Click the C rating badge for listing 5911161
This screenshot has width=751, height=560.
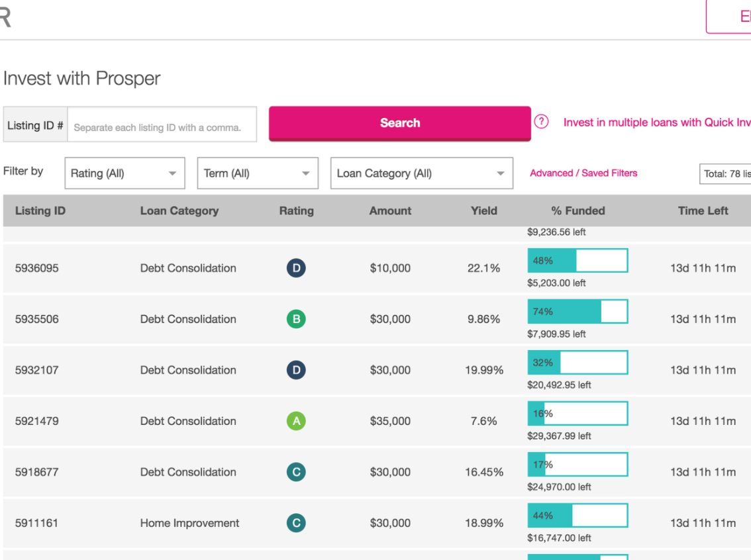(x=296, y=523)
